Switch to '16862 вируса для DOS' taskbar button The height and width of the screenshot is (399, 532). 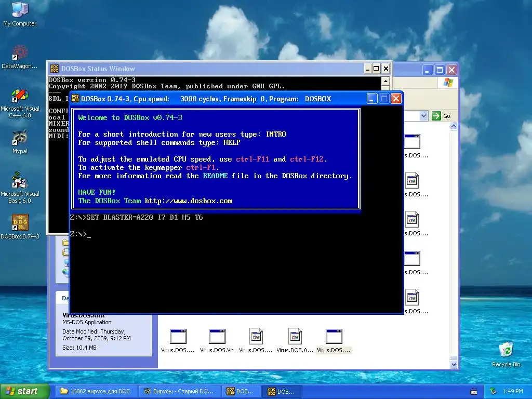coord(96,391)
